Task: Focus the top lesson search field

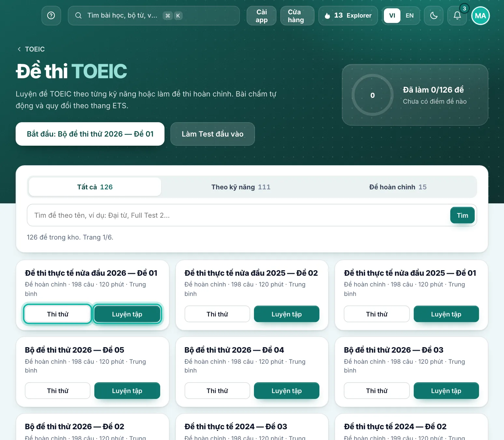Action: [x=154, y=16]
